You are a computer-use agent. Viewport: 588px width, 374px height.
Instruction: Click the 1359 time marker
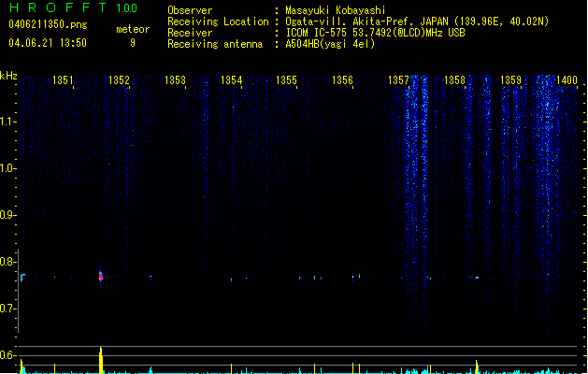(510, 80)
